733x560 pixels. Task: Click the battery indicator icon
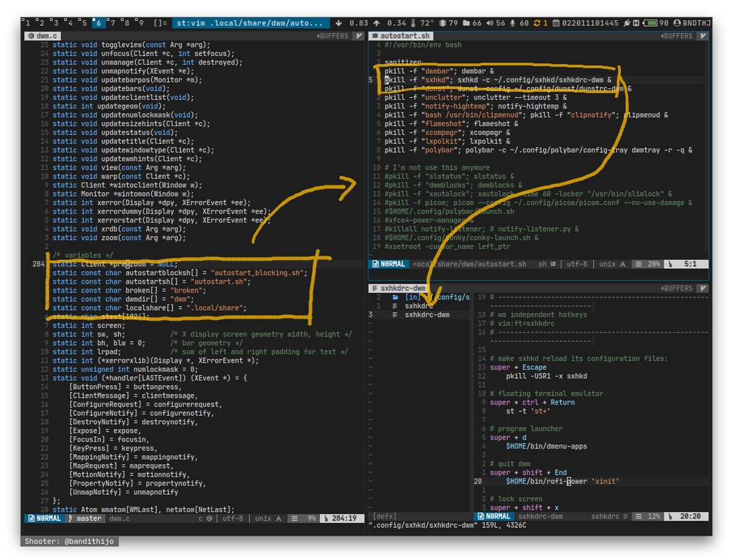(x=651, y=23)
